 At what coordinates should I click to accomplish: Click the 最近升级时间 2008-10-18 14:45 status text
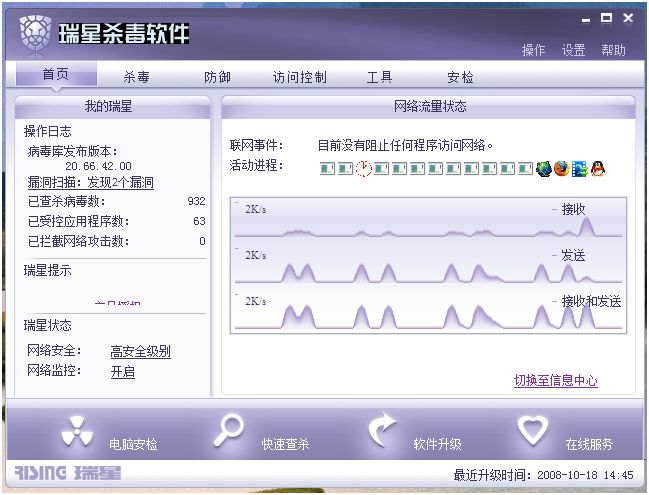[543, 475]
